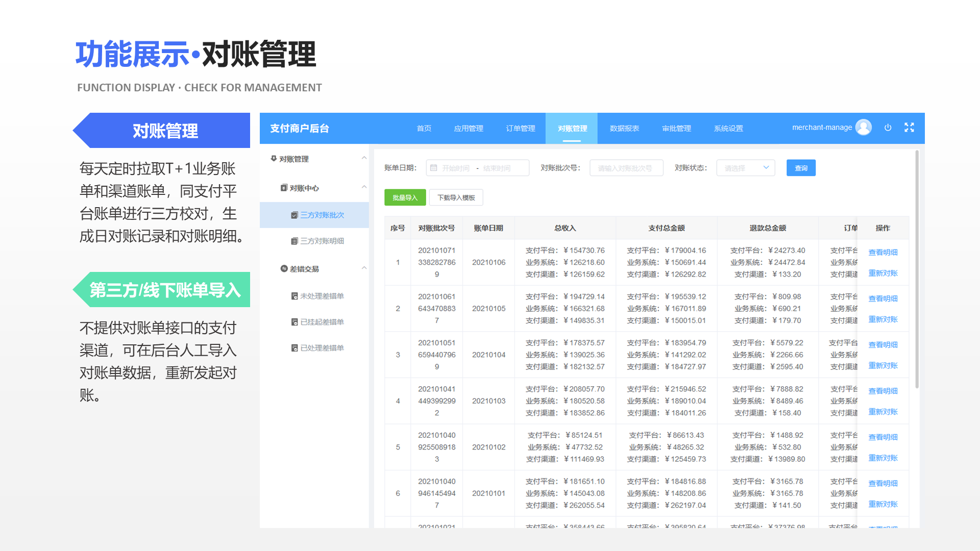Switch to the 数据报表 menu tab
The image size is (980, 551).
(624, 128)
